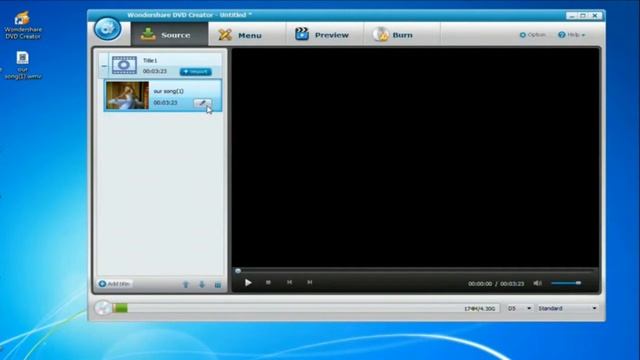Screen dimensions: 640x360
Task: Click the pencil edit button for our song(1)
Action: click(202, 103)
